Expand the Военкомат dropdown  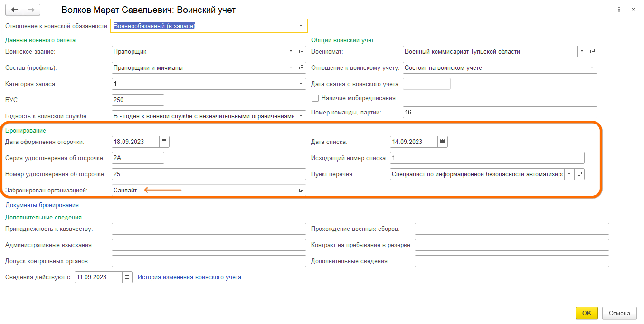[582, 51]
